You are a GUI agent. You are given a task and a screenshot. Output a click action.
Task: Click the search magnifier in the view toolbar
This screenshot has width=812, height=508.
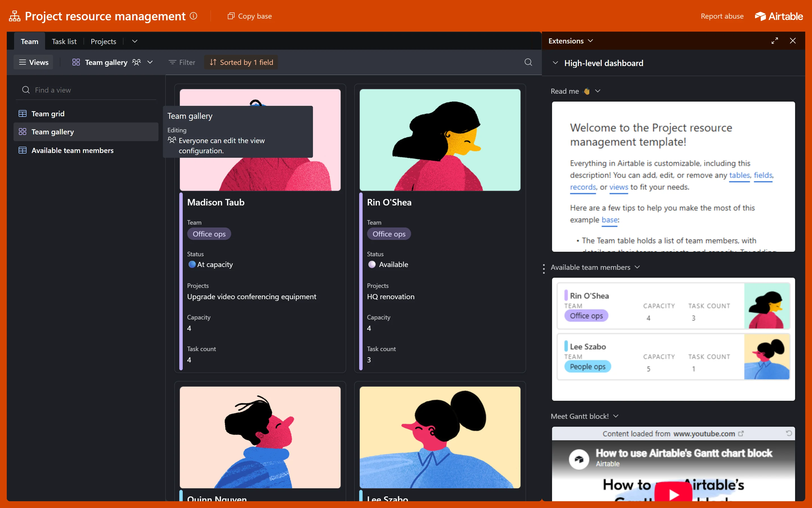[528, 62]
